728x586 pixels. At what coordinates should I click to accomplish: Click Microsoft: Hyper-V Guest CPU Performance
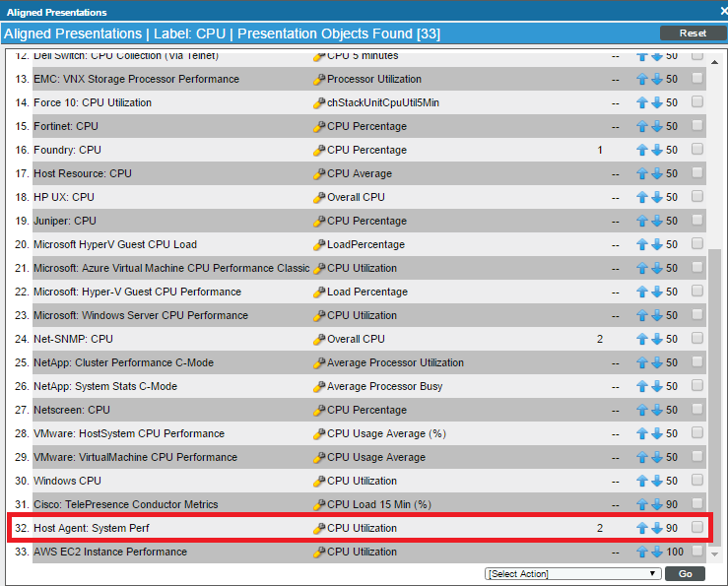[138, 293]
